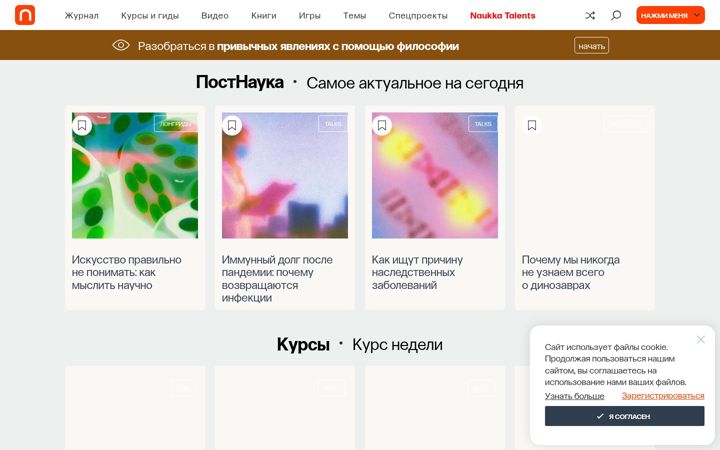The image size is (720, 450).
Task: Follow the 'Узнать больше' cookie link
Action: [574, 396]
